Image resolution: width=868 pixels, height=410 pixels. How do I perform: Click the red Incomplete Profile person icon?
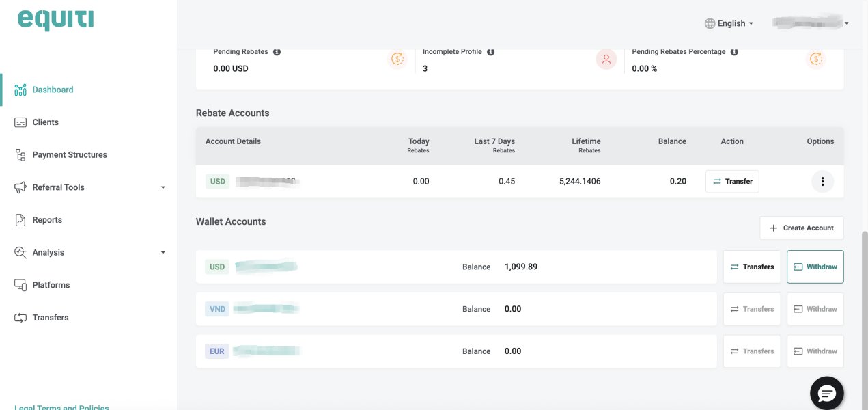coord(606,59)
